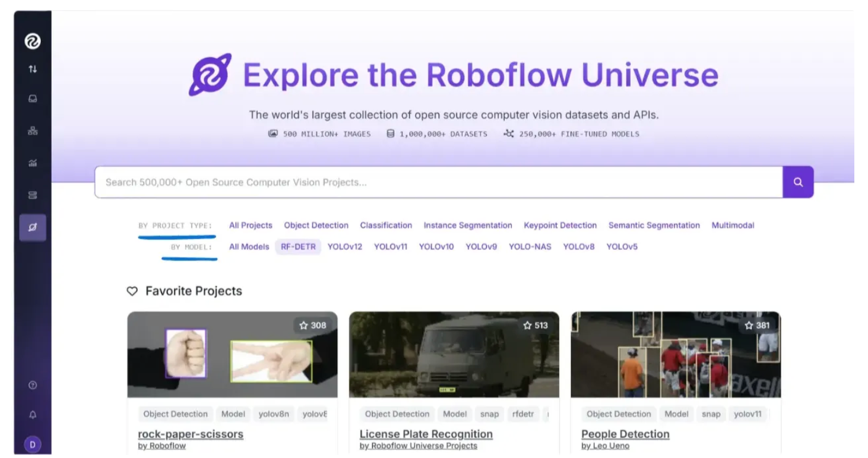Click Model tag on License Plate Recognition card
Image resolution: width=868 pixels, height=458 pixels.
tap(455, 414)
